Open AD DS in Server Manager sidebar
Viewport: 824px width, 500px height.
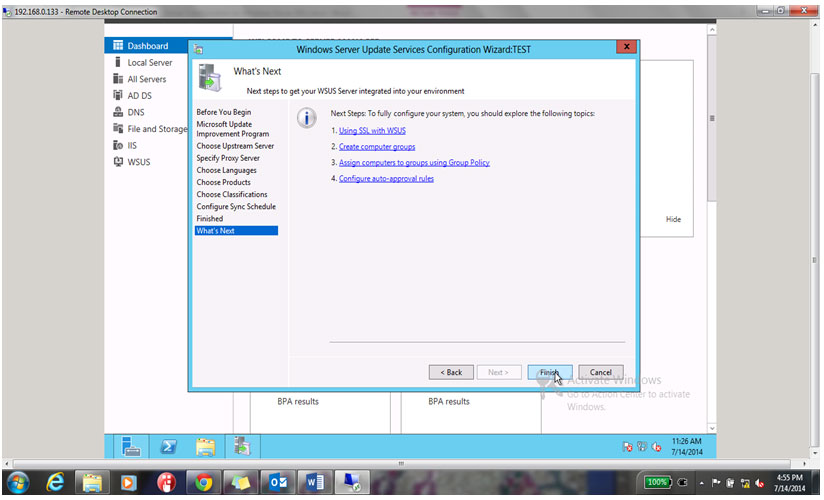click(x=139, y=95)
